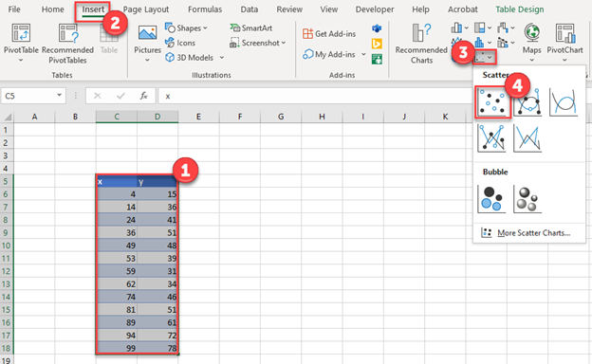Screen dimensions: 592x364
Task: Expand the 3D Models dropdown arrow
Action: [x=222, y=57]
